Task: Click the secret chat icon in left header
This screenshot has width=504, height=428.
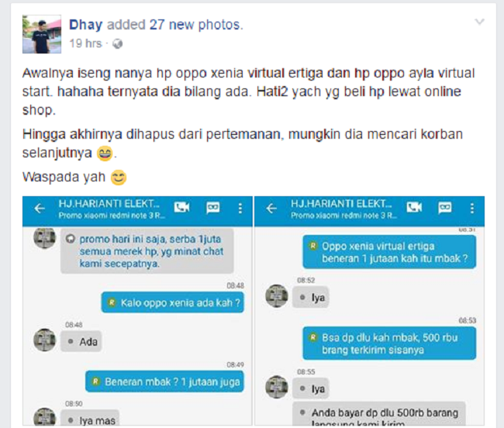Action: pyautogui.click(x=212, y=208)
